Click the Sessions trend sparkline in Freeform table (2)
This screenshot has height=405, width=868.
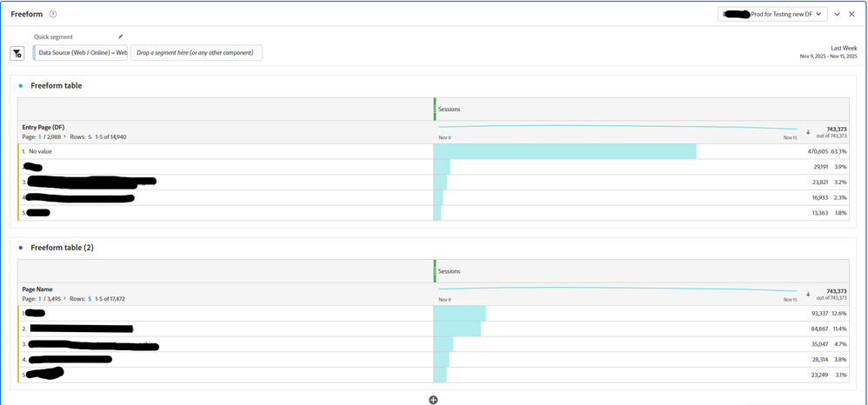click(x=618, y=290)
